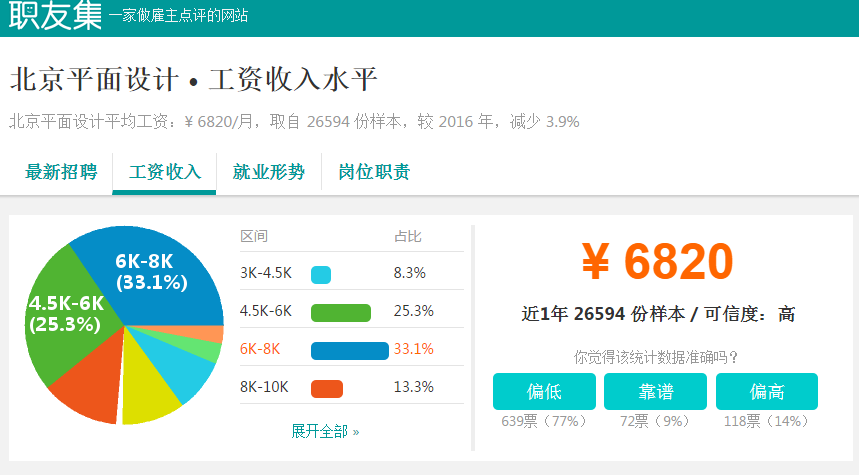Switch to the 就业形势 tab
This screenshot has width=859, height=475.
click(x=268, y=172)
